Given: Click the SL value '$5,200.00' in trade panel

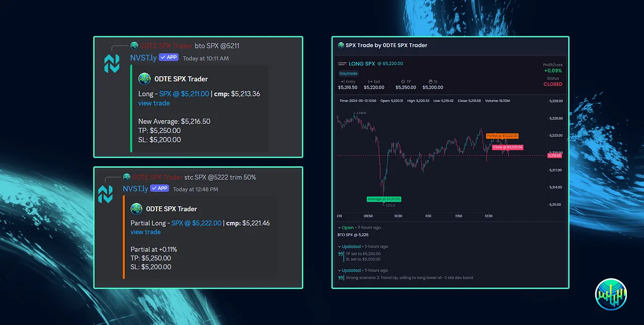Looking at the screenshot, I should point(433,88).
